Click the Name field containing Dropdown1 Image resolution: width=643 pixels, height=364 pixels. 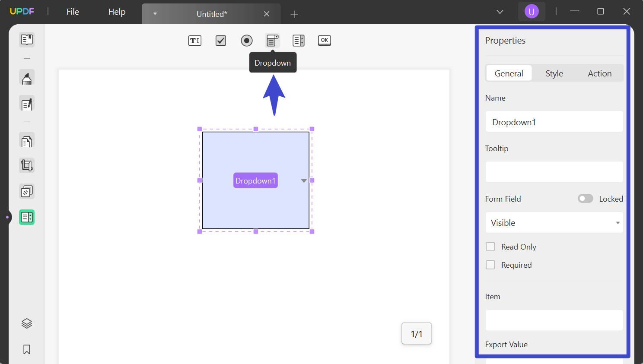click(554, 121)
